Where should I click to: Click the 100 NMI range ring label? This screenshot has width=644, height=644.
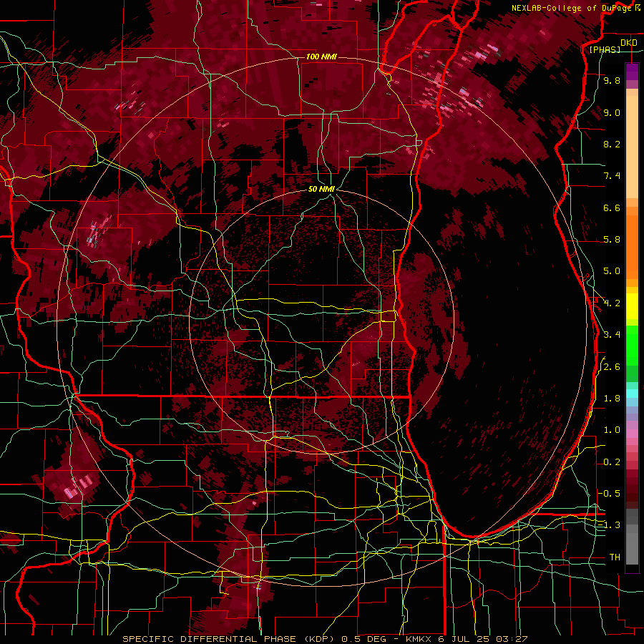[321, 57]
